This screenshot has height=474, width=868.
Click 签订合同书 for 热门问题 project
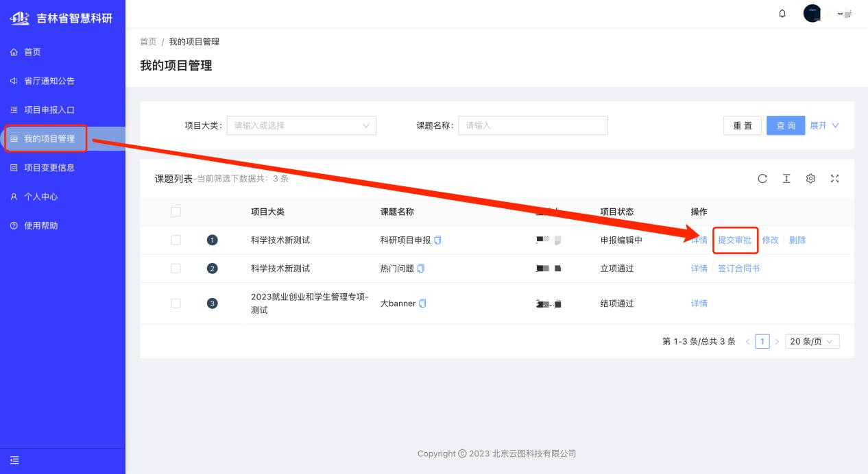[x=738, y=269]
